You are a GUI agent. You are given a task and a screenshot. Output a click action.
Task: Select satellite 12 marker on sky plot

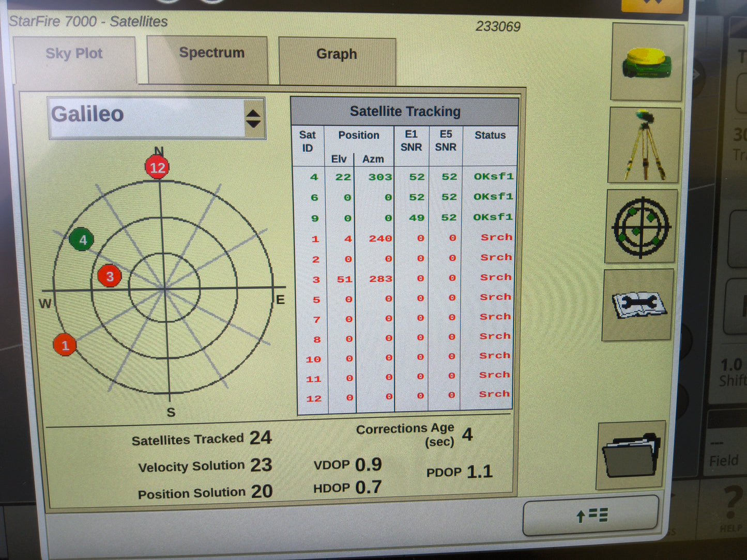(x=157, y=167)
